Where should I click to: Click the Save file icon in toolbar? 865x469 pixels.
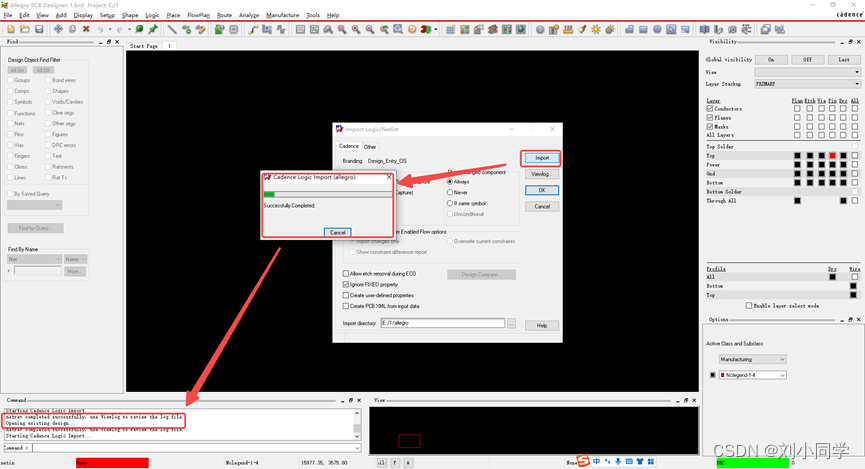(39, 29)
